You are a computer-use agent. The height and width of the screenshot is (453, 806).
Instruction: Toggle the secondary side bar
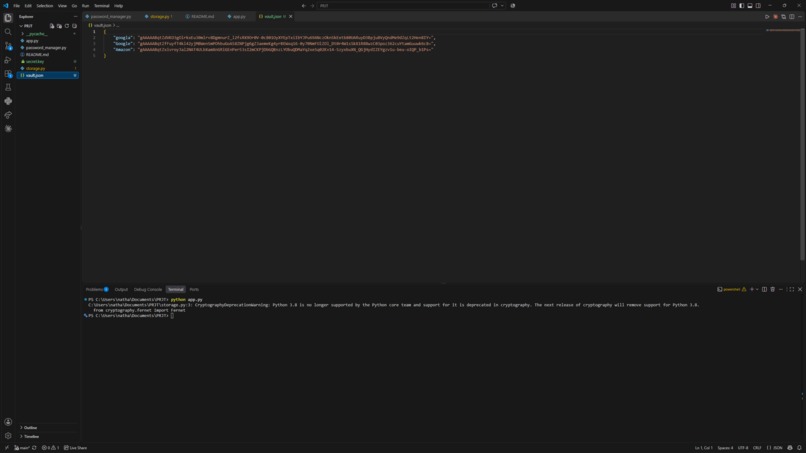(758, 6)
